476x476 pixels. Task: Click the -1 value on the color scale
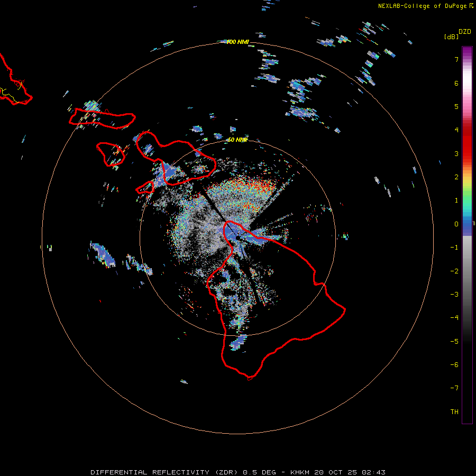tap(454, 248)
